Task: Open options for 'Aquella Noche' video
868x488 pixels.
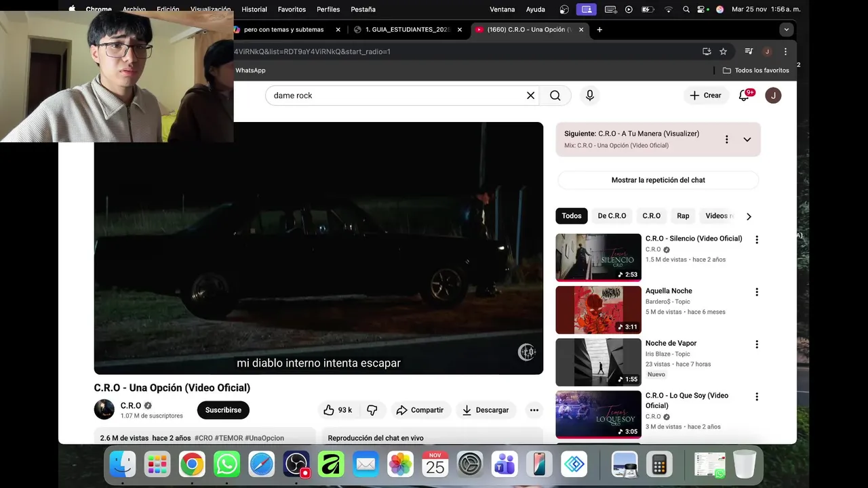Action: tap(757, 292)
